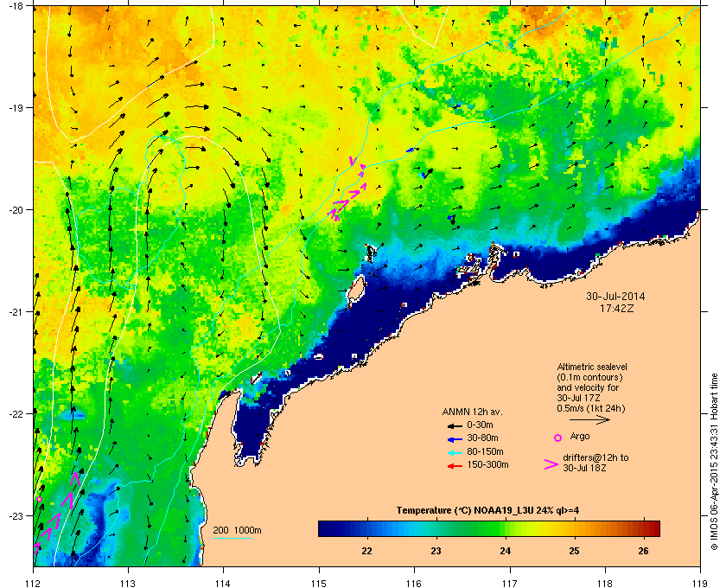The height and width of the screenshot is (588, 726).
Task: Click the longitude axis label '116'
Action: 414,584
